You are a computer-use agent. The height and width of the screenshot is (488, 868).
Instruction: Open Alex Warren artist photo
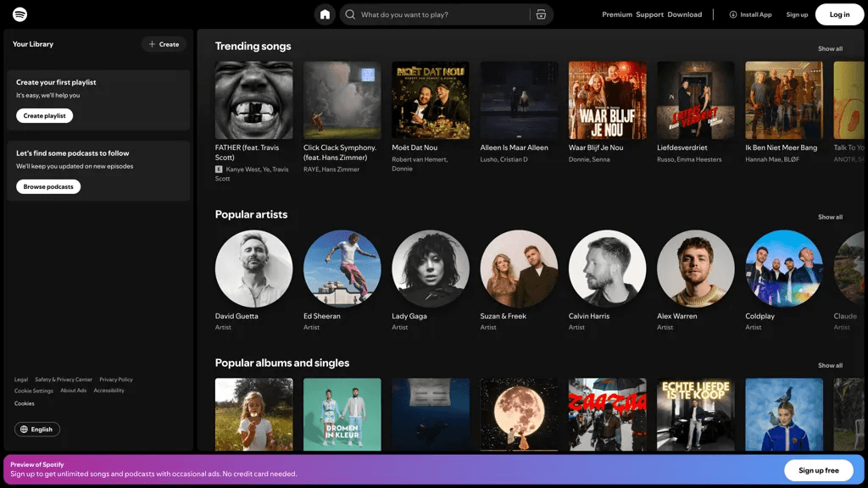696,269
